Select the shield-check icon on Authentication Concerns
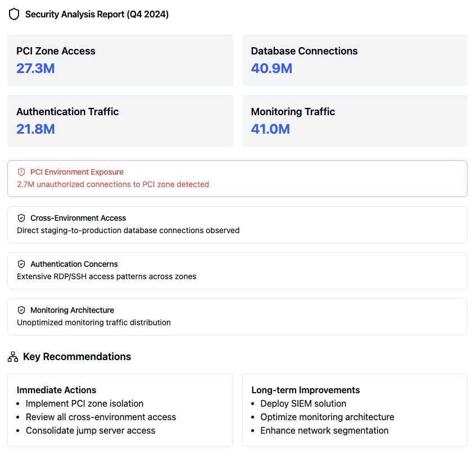Viewport: 476px width, 455px height. pos(21,263)
